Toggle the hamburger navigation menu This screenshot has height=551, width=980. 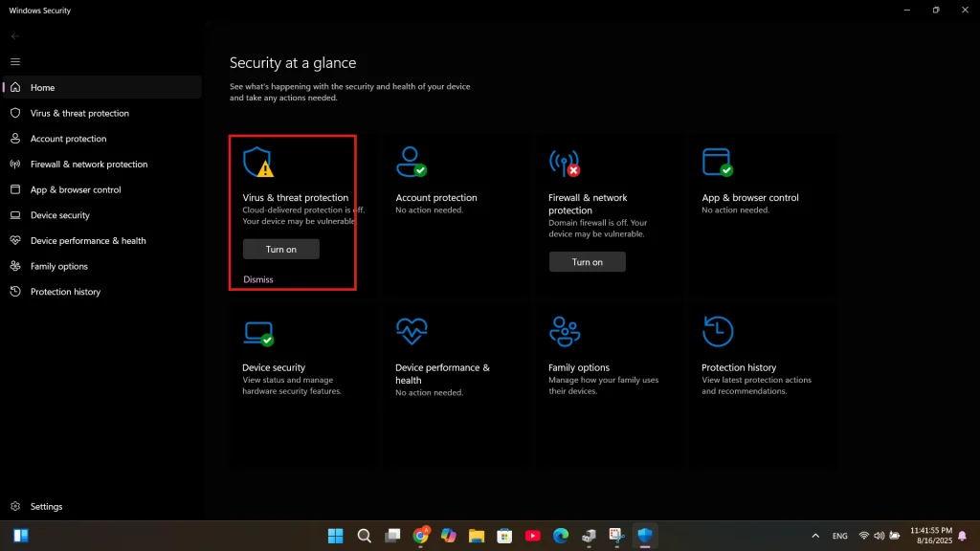pyautogui.click(x=15, y=61)
